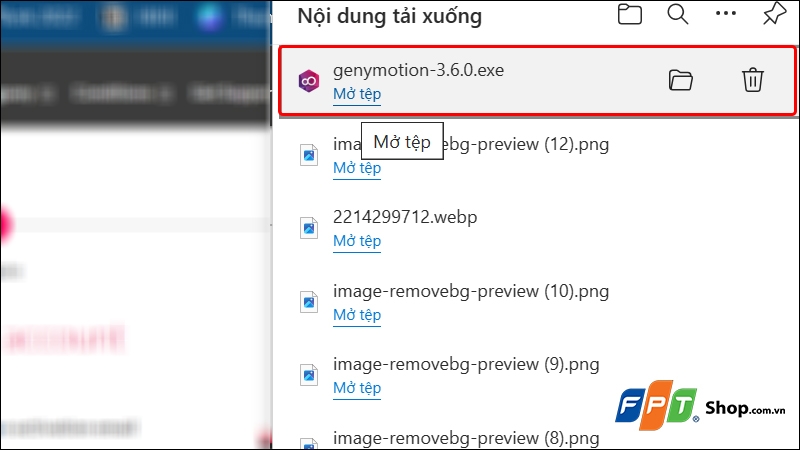The height and width of the screenshot is (450, 800).
Task: Search downloads with the magnifier icon
Action: tap(678, 14)
